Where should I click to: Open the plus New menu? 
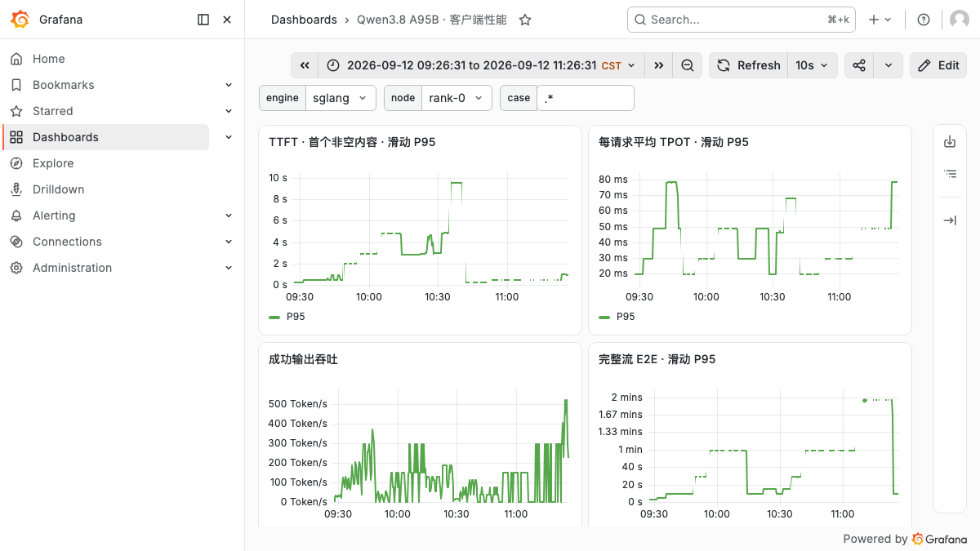pyautogui.click(x=880, y=20)
